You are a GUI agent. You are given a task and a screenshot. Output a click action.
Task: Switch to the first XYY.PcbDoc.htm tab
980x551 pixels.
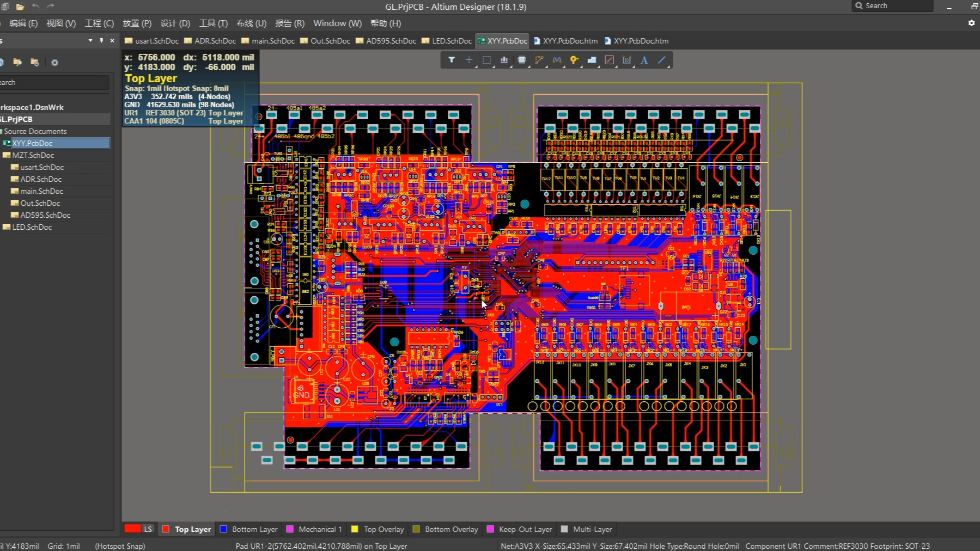pos(565,41)
